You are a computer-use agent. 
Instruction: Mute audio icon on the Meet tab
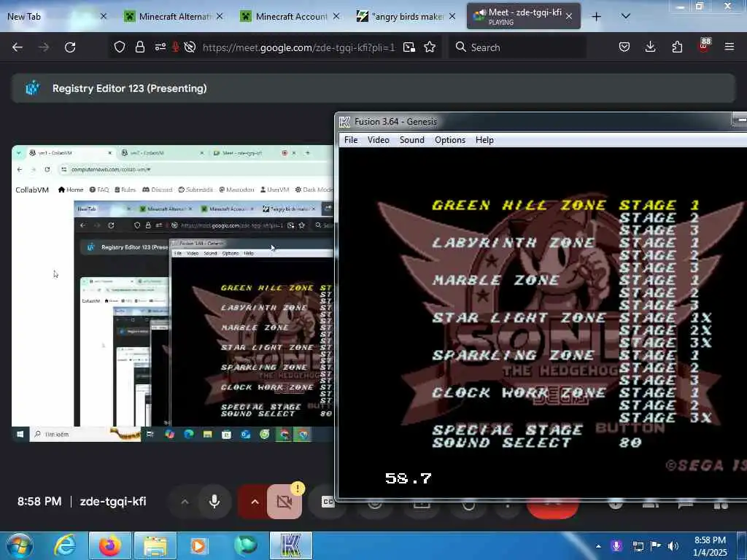pos(479,15)
